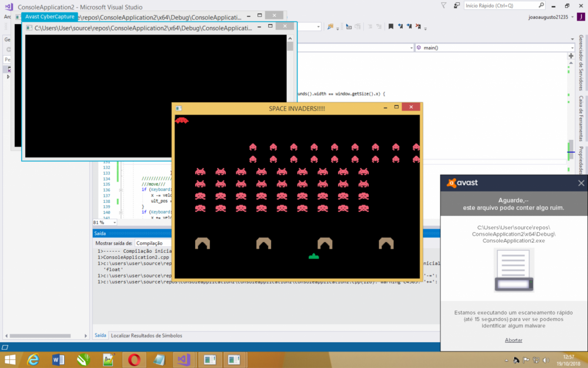Click the Quick Launch search magnifier icon
The width and height of the screenshot is (588, 368).
541,5
